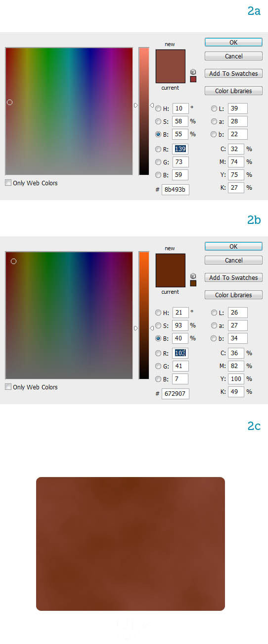This screenshot has width=268, height=644.
Task: Click Add To Swatches in top dialog
Action: (233, 73)
